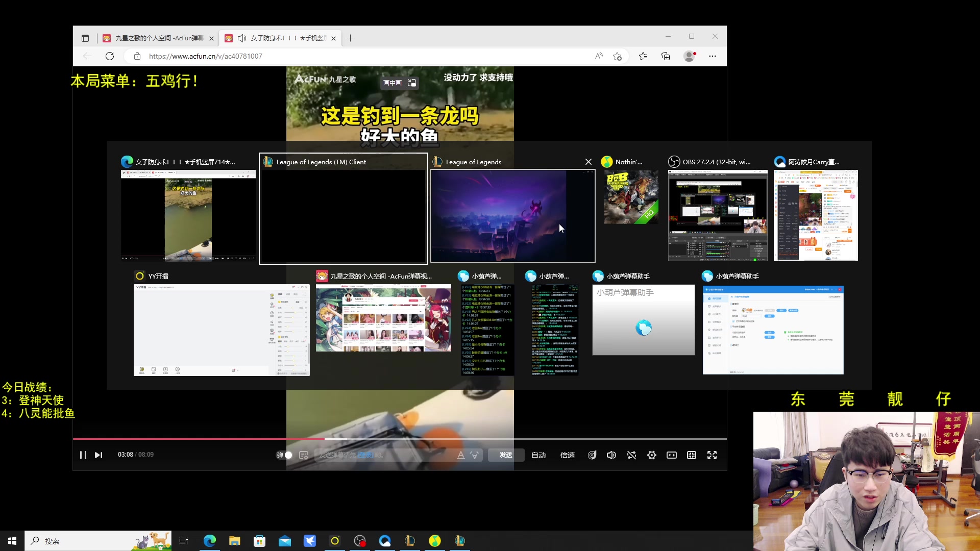980x551 pixels.
Task: Switch to theater wide-screen mode
Action: pos(672,455)
